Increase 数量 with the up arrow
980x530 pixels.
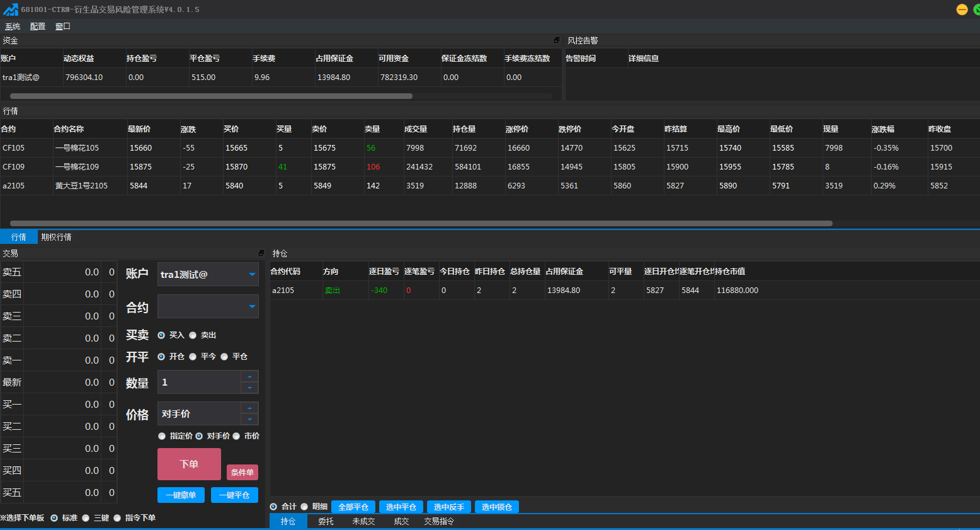point(250,376)
